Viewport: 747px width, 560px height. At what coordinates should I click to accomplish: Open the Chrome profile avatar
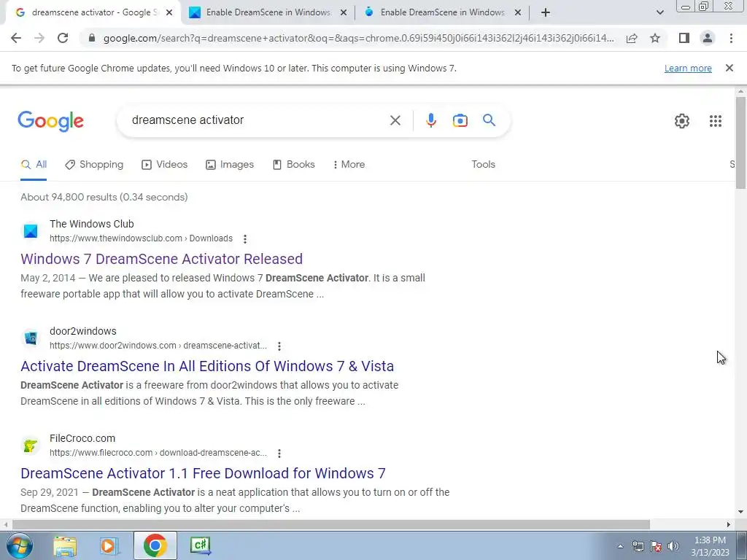coord(708,38)
